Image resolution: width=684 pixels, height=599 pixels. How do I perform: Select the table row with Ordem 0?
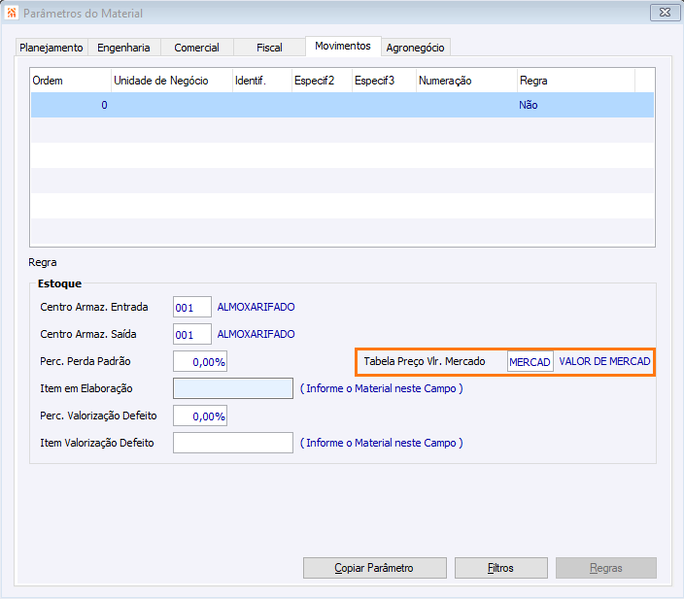pyautogui.click(x=342, y=105)
